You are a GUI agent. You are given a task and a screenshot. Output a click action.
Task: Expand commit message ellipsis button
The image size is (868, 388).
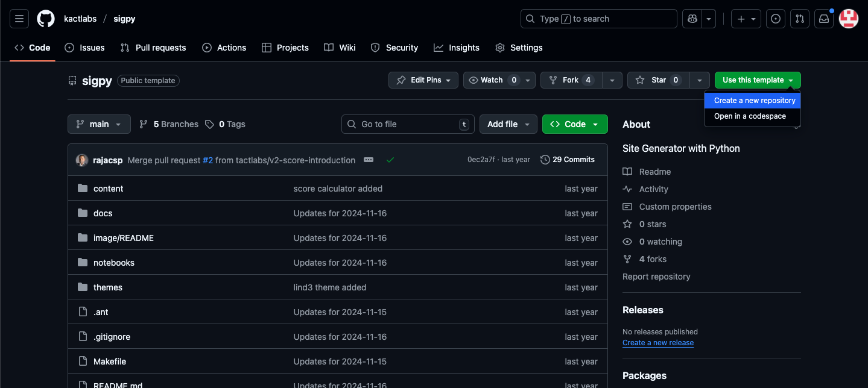pyautogui.click(x=369, y=160)
